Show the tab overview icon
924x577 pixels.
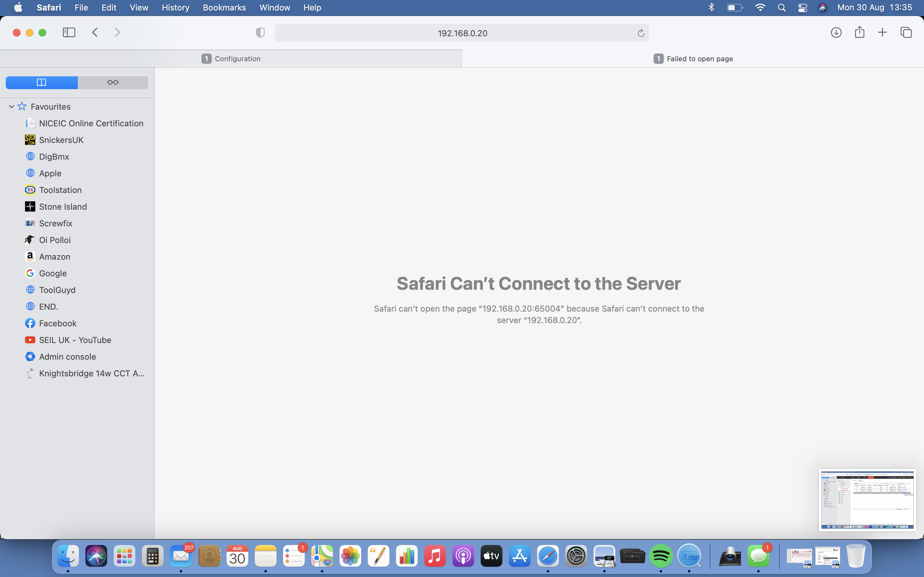tap(906, 32)
